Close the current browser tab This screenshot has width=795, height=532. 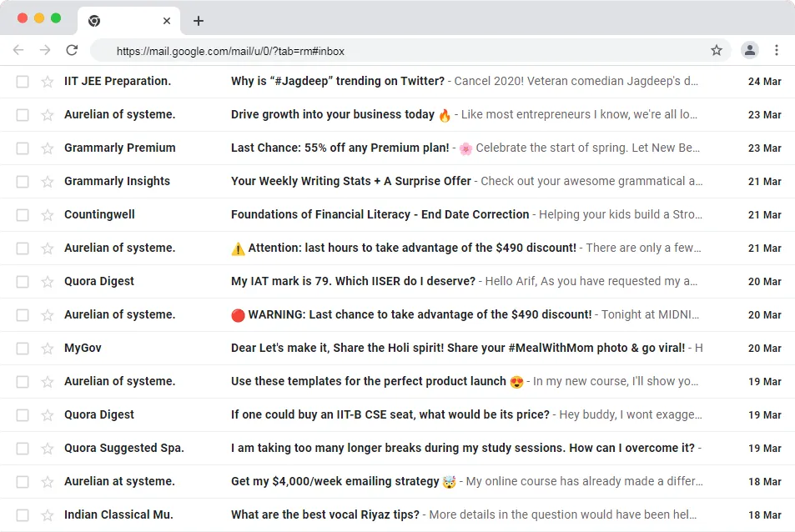click(167, 21)
